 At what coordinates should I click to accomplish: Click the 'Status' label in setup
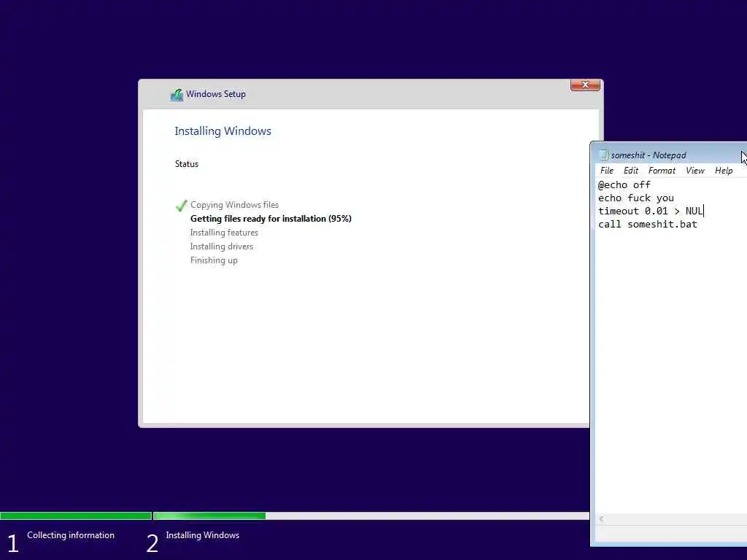point(186,164)
